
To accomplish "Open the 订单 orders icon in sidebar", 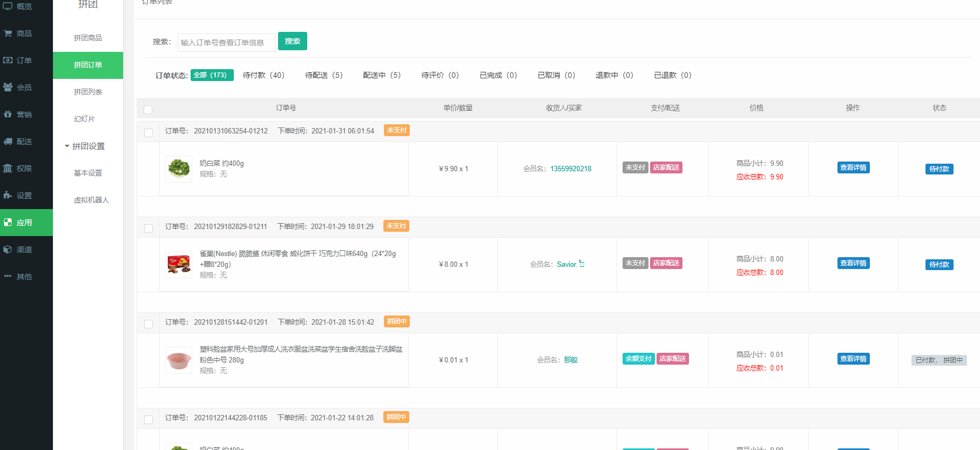I will pyautogui.click(x=8, y=60).
